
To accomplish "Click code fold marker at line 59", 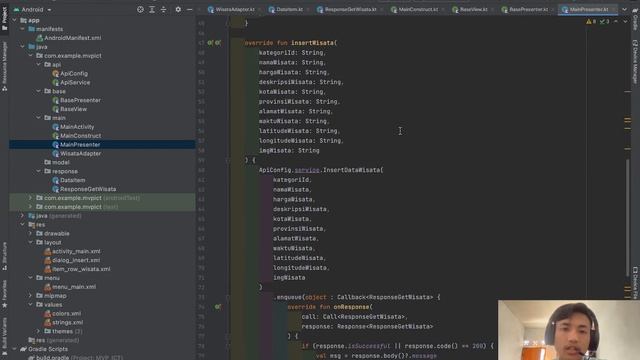I will click(x=228, y=160).
